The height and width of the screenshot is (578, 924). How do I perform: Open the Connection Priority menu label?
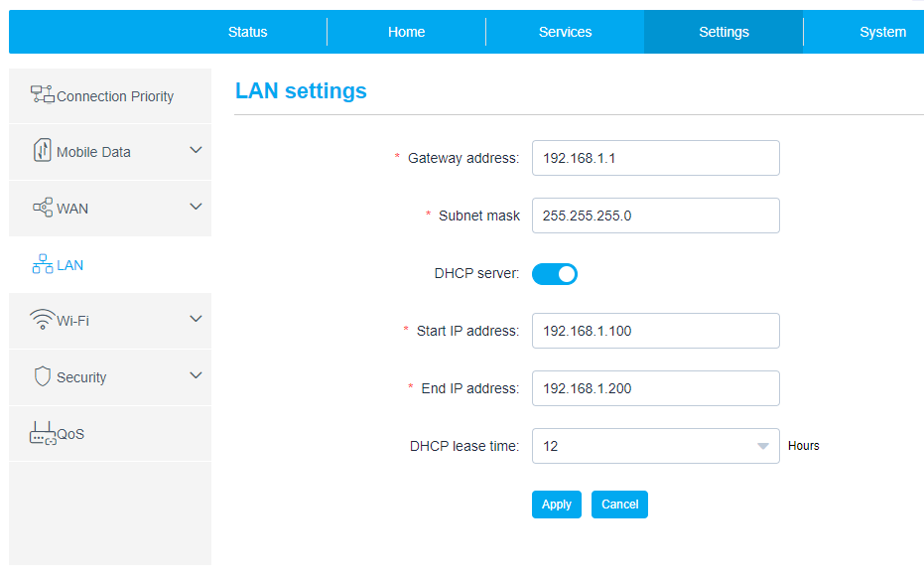click(x=115, y=96)
